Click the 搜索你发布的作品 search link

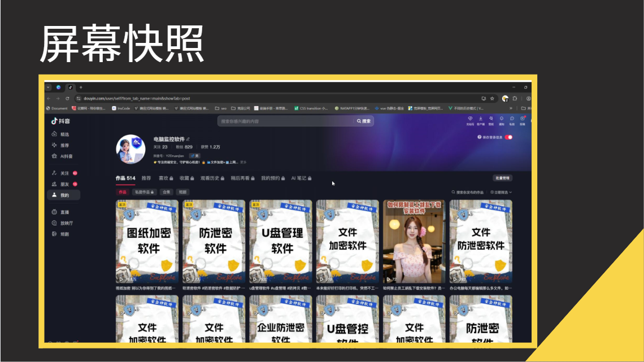pyautogui.click(x=467, y=192)
